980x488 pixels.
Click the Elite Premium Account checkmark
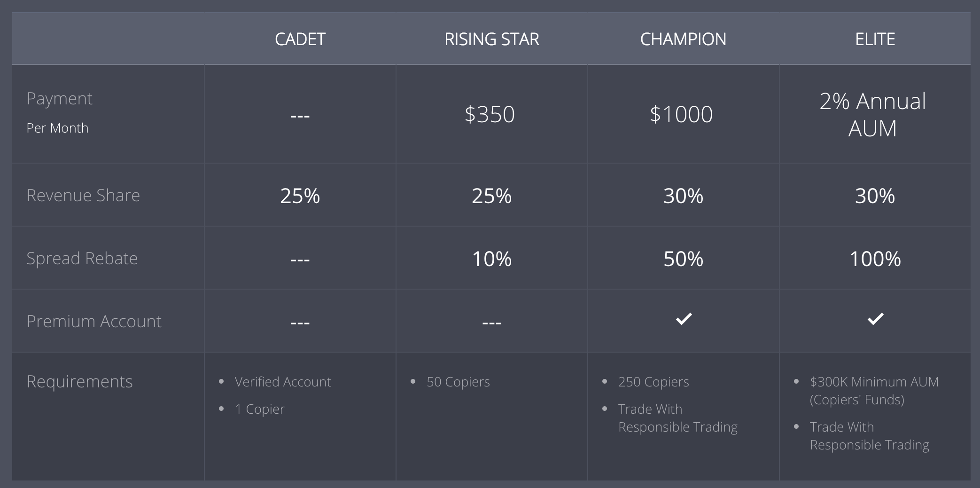[875, 319]
